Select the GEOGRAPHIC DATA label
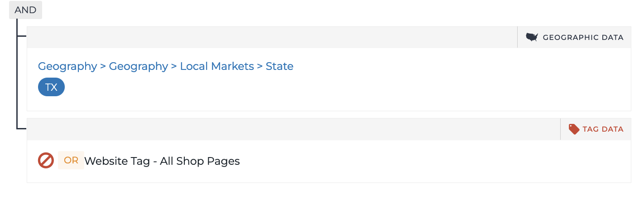 583,38
